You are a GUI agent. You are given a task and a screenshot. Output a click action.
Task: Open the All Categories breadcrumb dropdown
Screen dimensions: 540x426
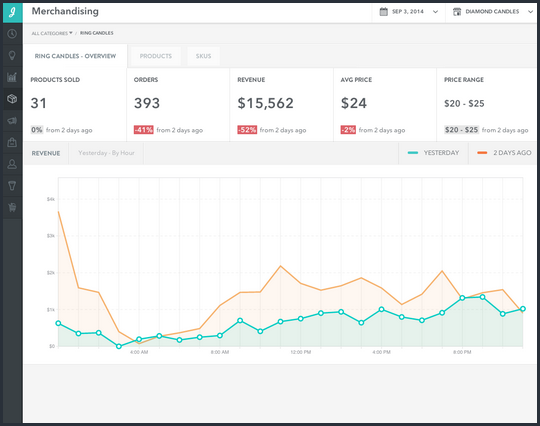(52, 33)
